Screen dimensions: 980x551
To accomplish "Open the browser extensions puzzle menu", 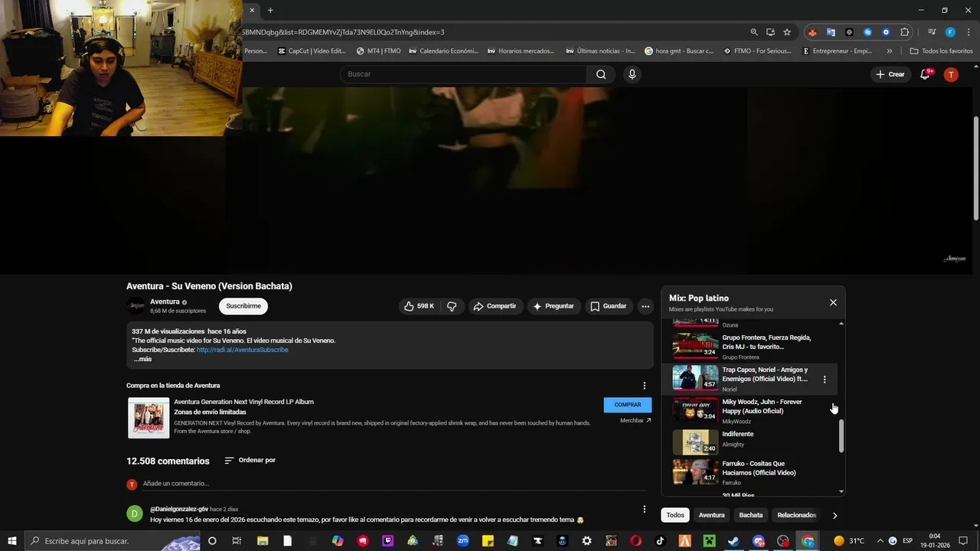I will tap(905, 32).
